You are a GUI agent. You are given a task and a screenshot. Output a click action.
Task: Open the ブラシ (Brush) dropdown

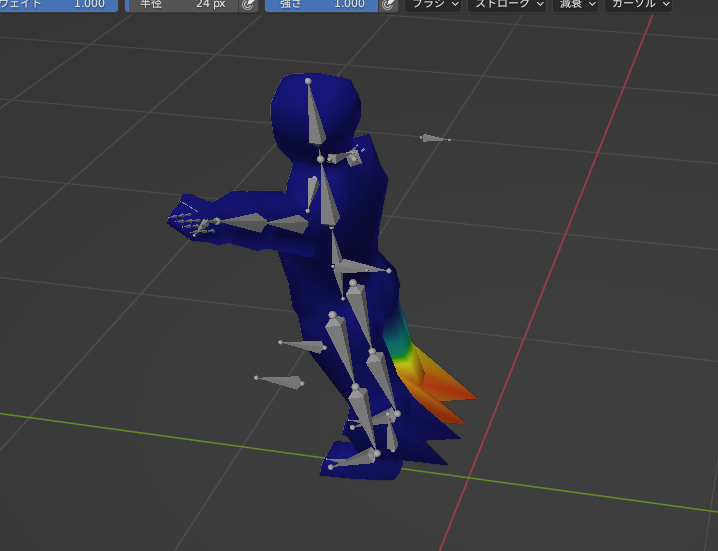tap(435, 5)
